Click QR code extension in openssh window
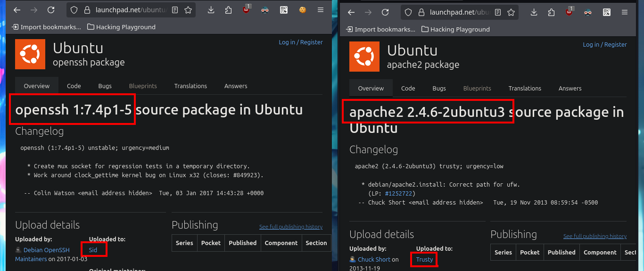 point(284,10)
